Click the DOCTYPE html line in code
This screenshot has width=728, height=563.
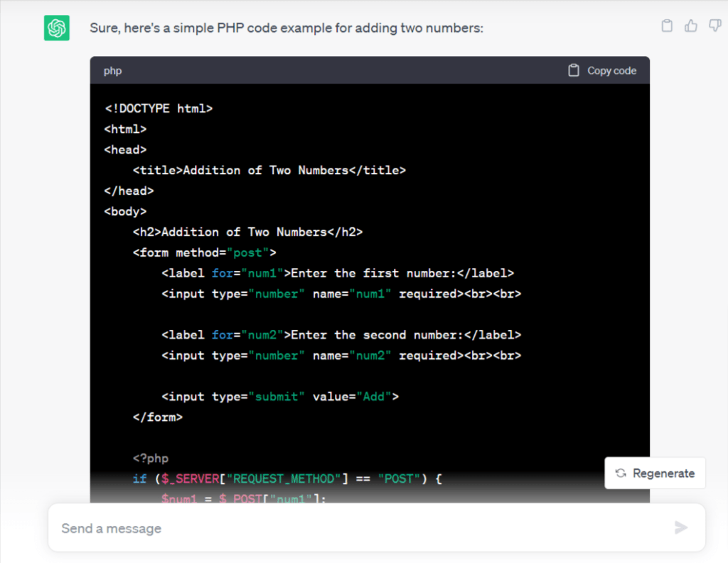pos(159,109)
